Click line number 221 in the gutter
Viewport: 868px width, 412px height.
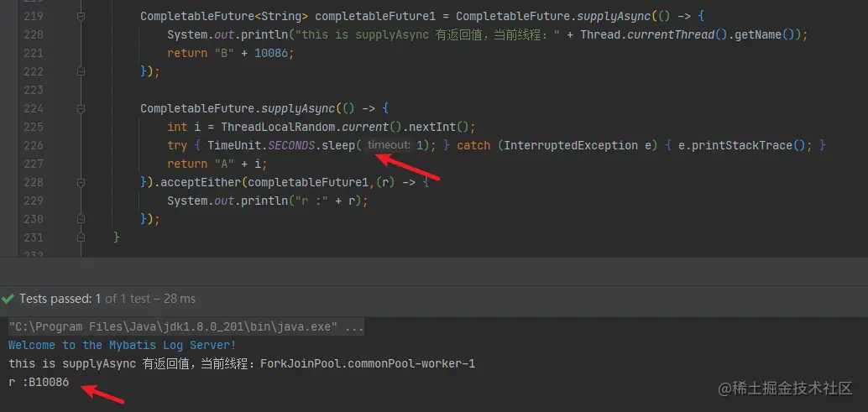34,53
